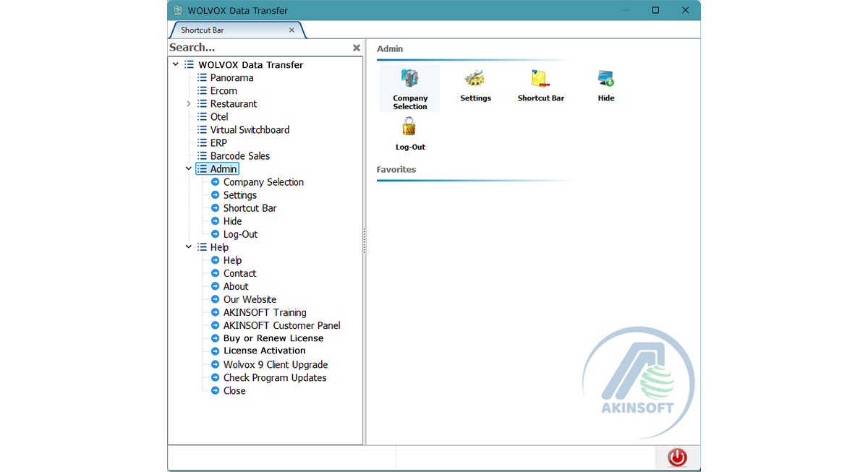Image resolution: width=868 pixels, height=472 pixels.
Task: Click the Log-Out padlock icon
Action: tap(409, 129)
